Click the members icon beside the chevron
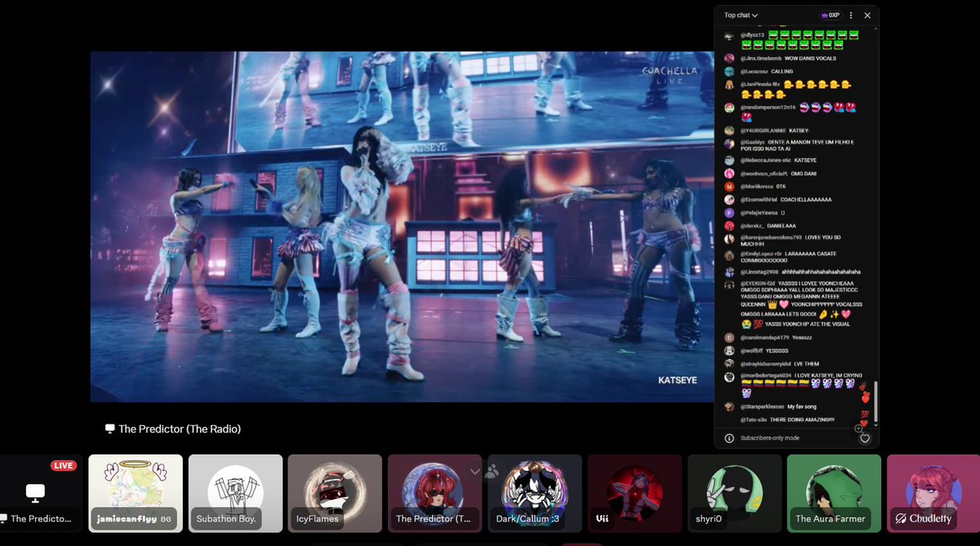The width and height of the screenshot is (980, 546). click(492, 471)
